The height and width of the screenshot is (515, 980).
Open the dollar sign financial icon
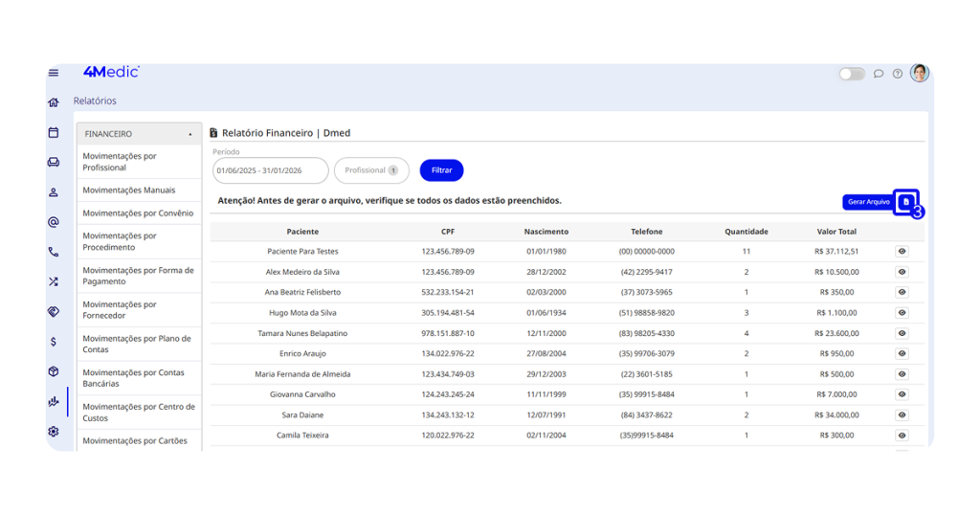(54, 342)
